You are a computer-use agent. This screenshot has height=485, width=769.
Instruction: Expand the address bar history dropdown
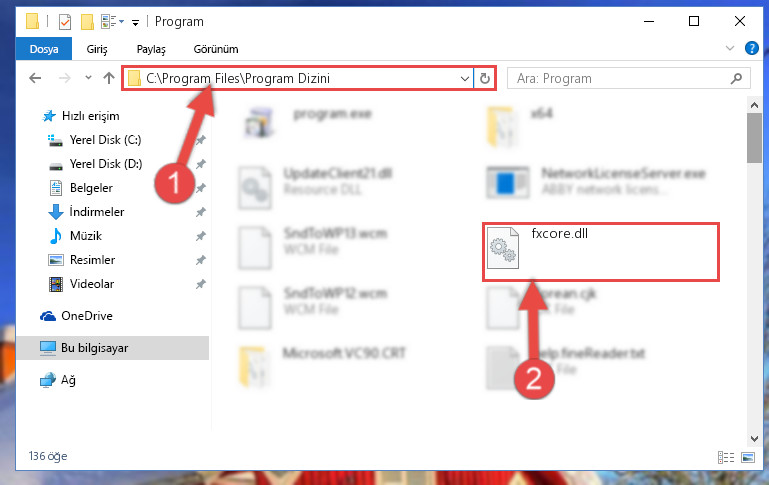tap(464, 78)
